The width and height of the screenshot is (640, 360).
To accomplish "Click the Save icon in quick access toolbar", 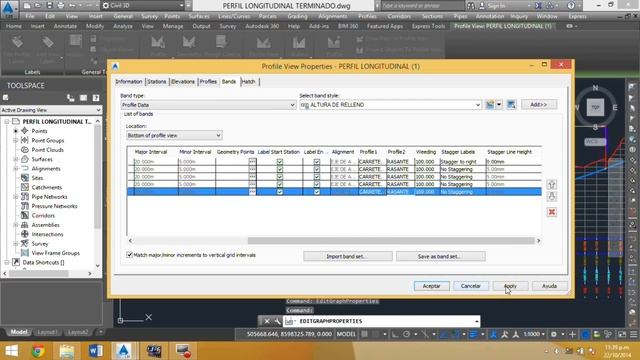I will (x=49, y=6).
